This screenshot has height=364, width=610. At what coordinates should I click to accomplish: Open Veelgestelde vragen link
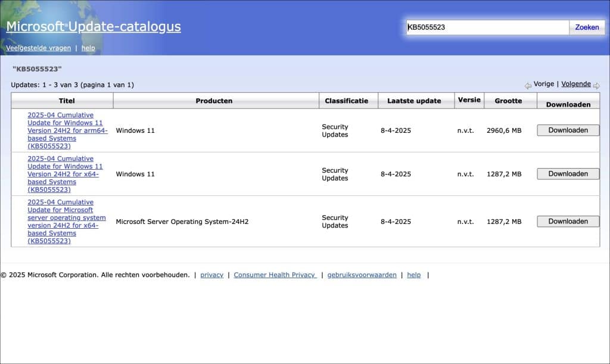point(39,48)
